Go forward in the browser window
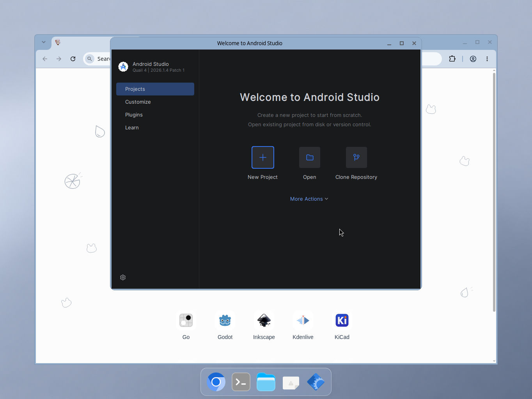Screen dimensions: 532x399 [59, 59]
